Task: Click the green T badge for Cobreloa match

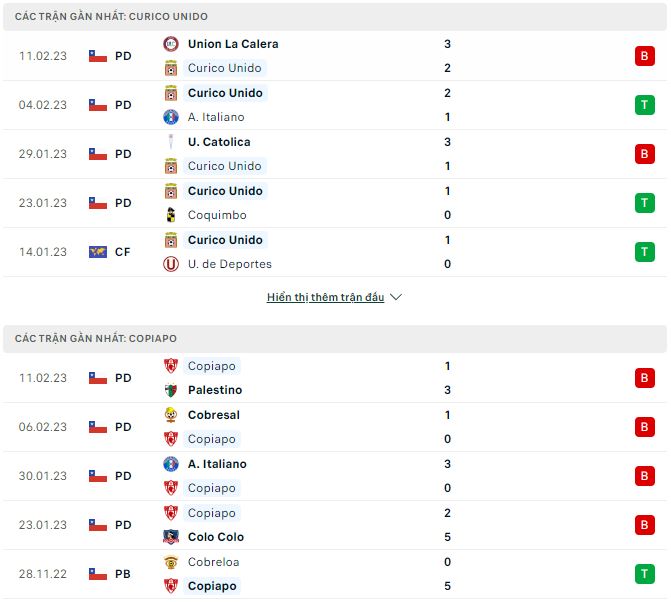Action: pos(645,574)
